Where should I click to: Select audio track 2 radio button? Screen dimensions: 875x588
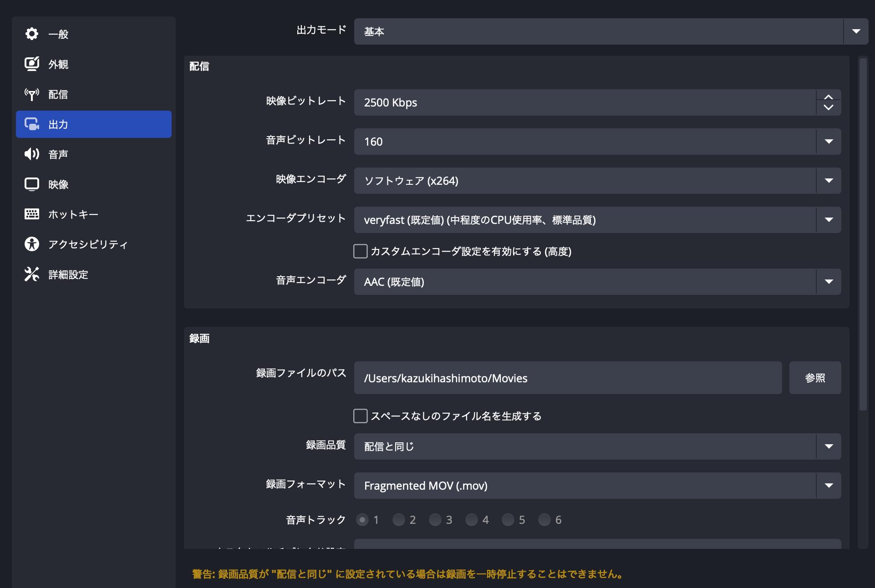pos(399,520)
